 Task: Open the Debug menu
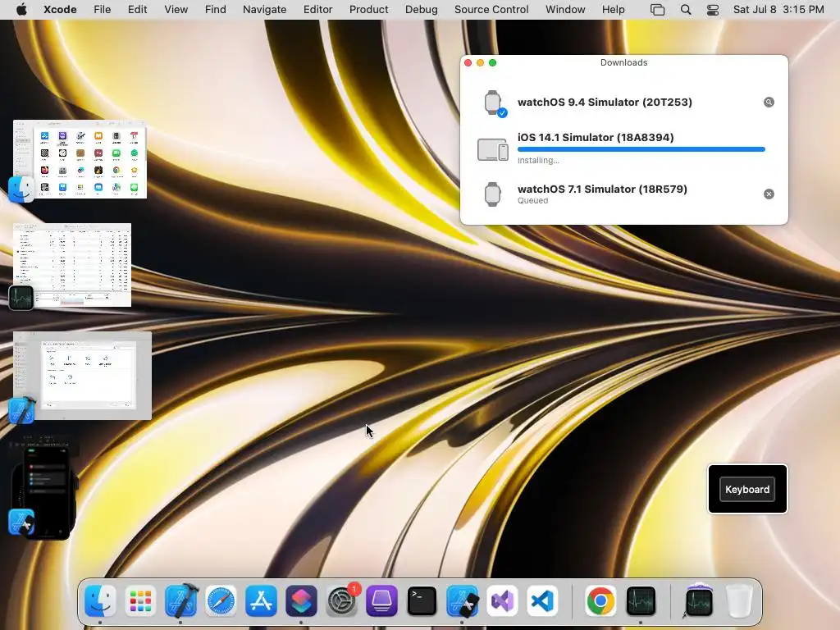[x=421, y=9]
